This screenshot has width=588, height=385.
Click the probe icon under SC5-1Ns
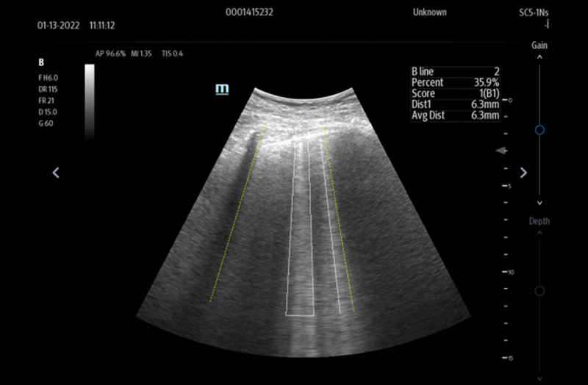[x=547, y=26]
